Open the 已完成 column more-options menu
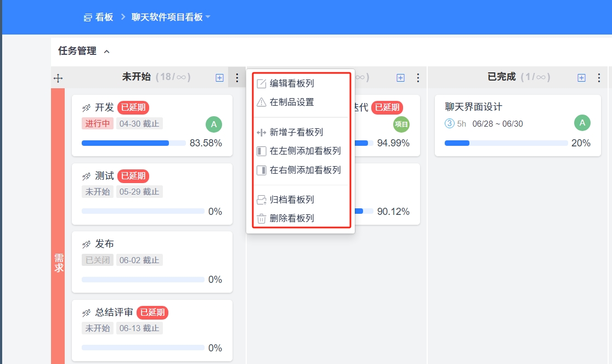 click(x=599, y=78)
